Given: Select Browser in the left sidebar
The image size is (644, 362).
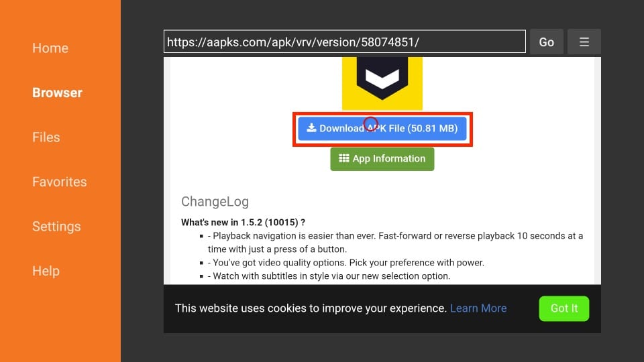Looking at the screenshot, I should tap(57, 93).
